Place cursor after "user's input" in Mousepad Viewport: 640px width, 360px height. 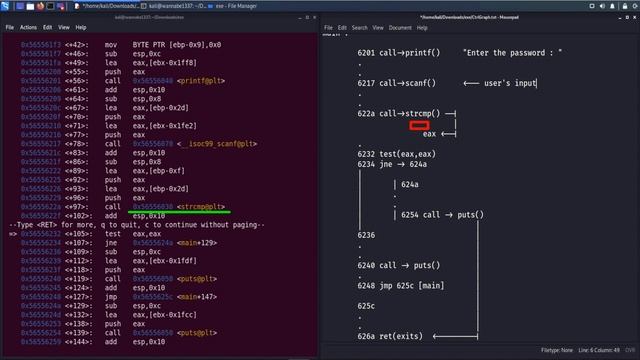536,83
